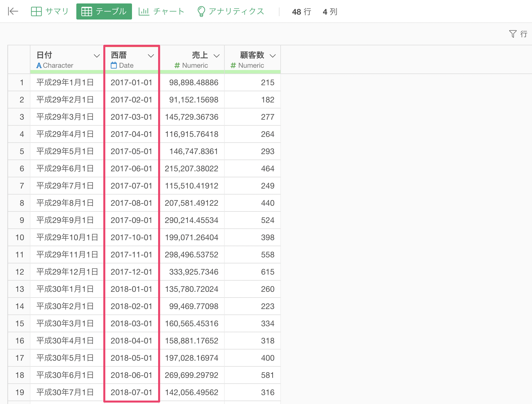
Task: Select cell 115,510.41912
Action: (192, 186)
